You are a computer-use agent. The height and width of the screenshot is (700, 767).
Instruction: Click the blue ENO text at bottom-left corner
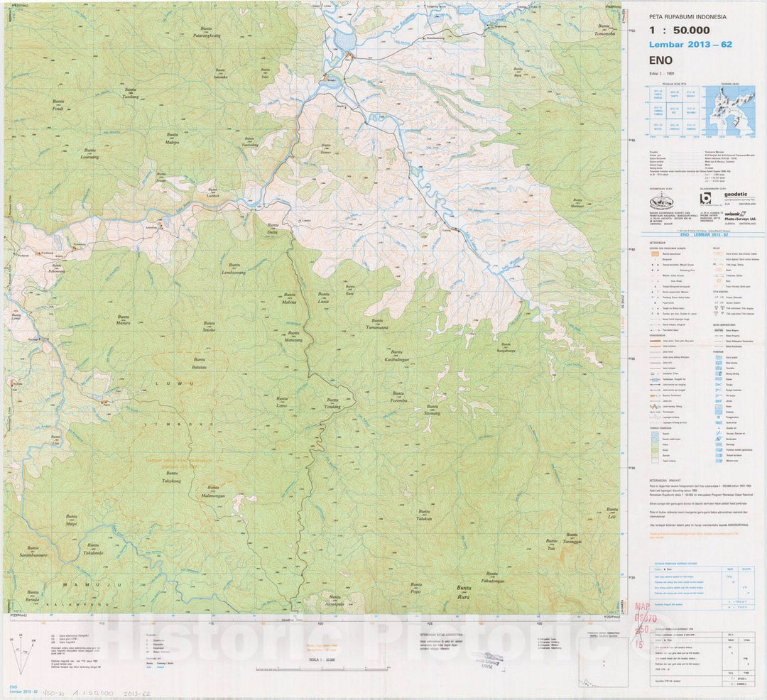(x=14, y=687)
